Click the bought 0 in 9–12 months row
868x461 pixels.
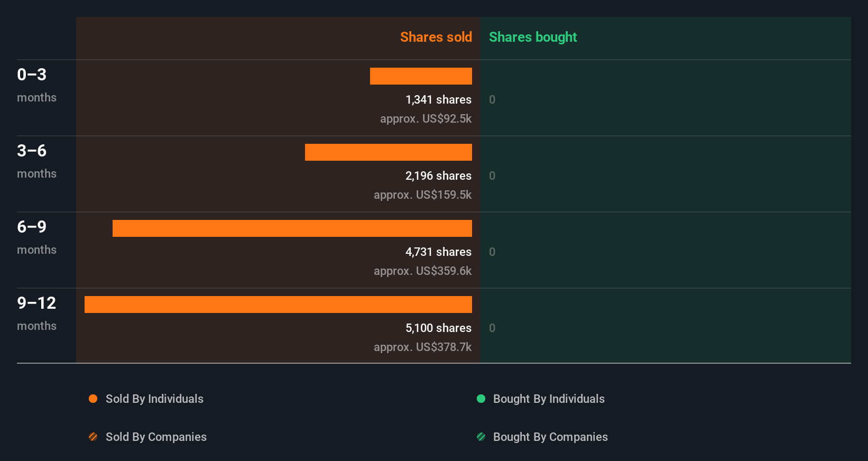coord(492,328)
